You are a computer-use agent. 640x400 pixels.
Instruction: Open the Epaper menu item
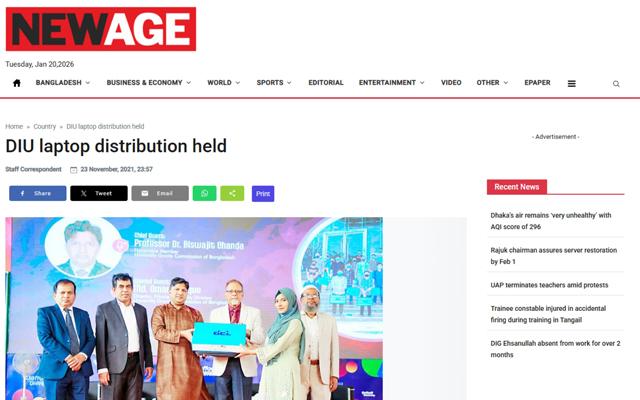537,83
